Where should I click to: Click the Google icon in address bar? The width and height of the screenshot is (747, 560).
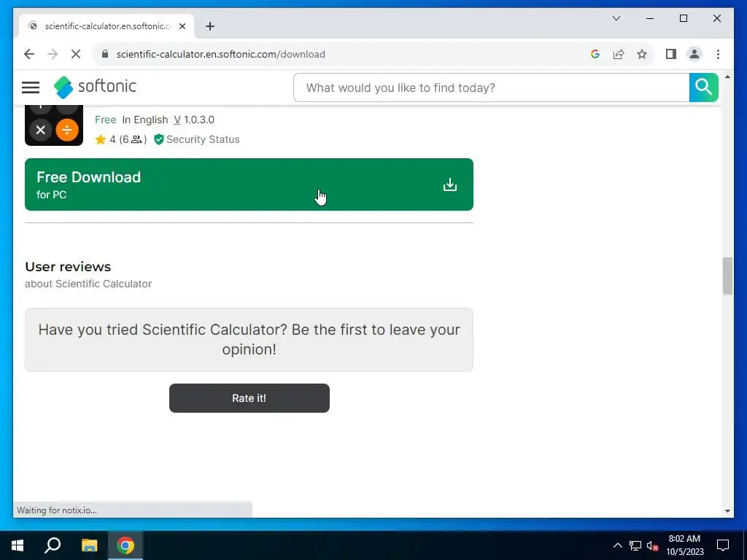[595, 54]
